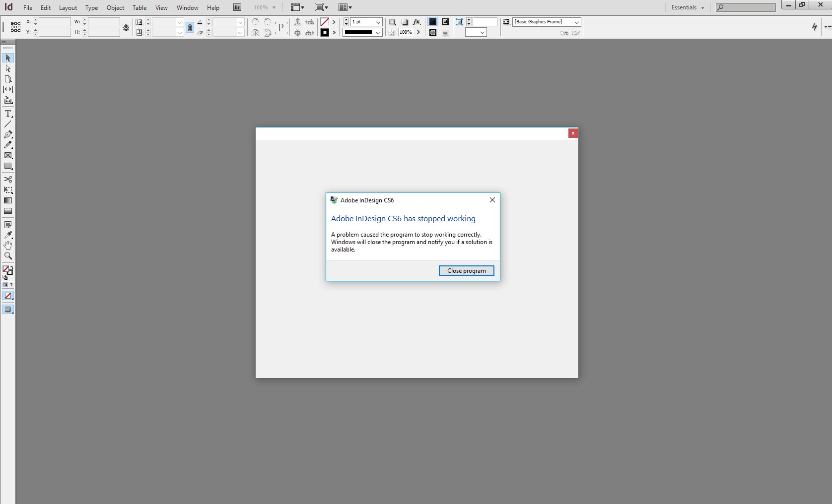Image resolution: width=832 pixels, height=504 pixels.
Task: Select the Gap tool
Action: [8, 89]
